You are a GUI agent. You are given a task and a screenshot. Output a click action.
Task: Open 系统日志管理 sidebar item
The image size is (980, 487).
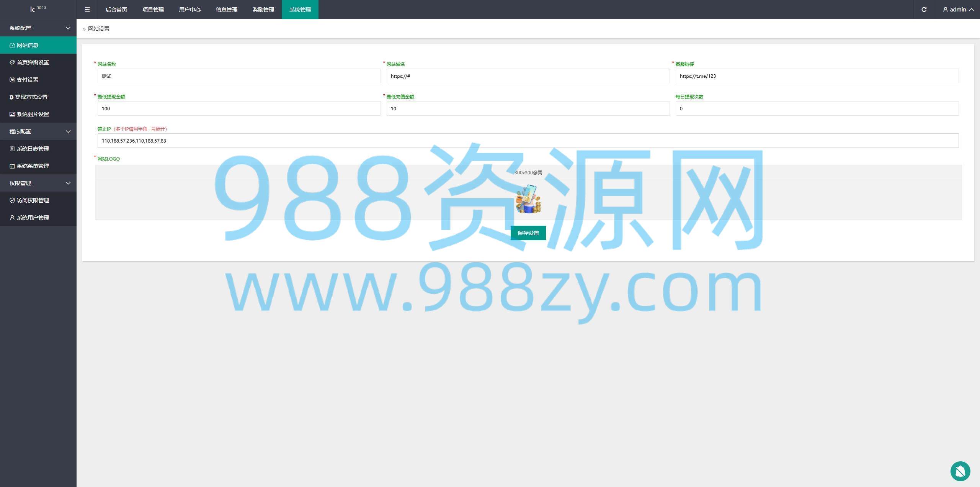click(33, 149)
